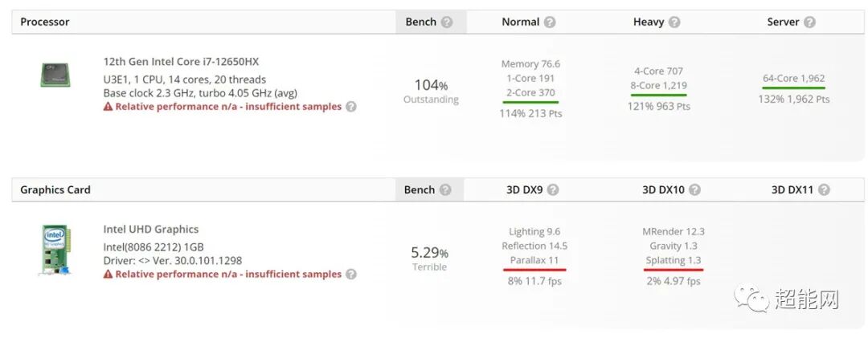Click the 3D DX10 help icon
The height and width of the screenshot is (338, 868).
[x=694, y=190]
